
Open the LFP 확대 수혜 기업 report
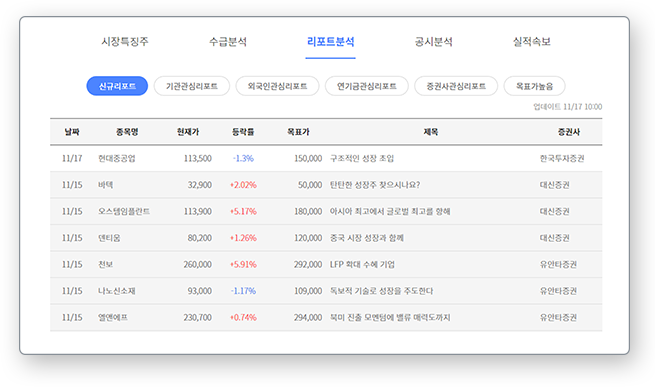tap(362, 265)
